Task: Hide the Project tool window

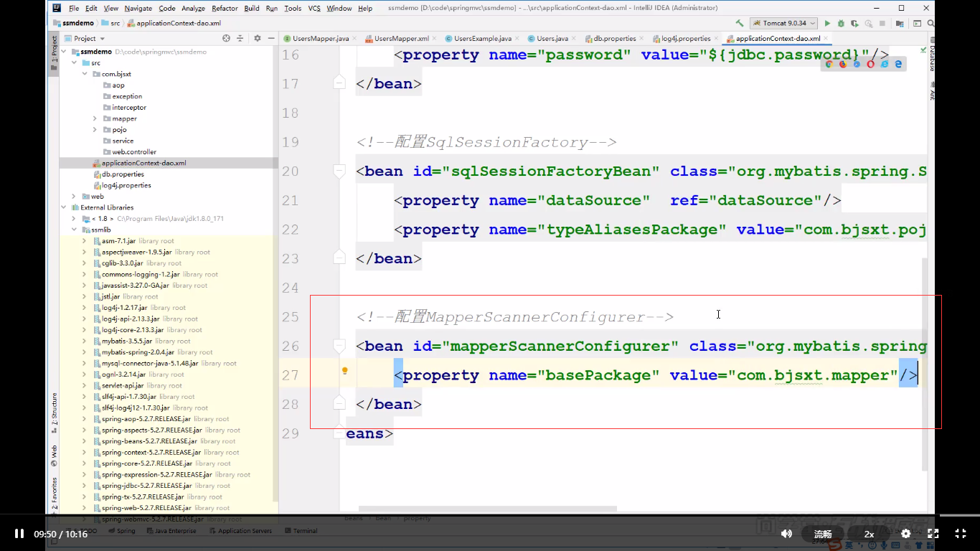Action: [x=271, y=38]
